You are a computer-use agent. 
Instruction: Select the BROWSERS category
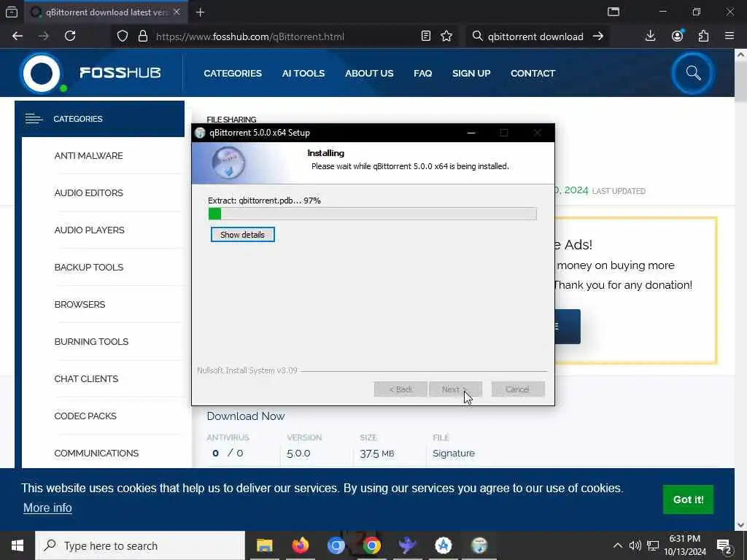[80, 304]
